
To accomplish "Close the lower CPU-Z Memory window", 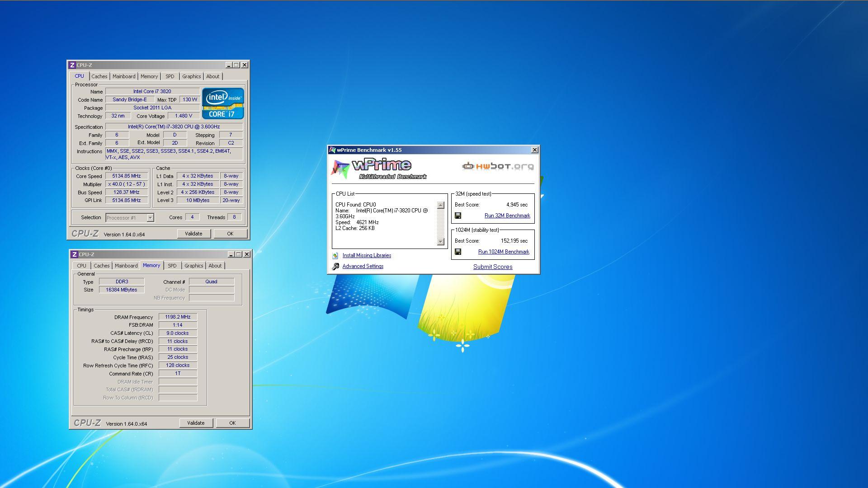I will point(247,254).
